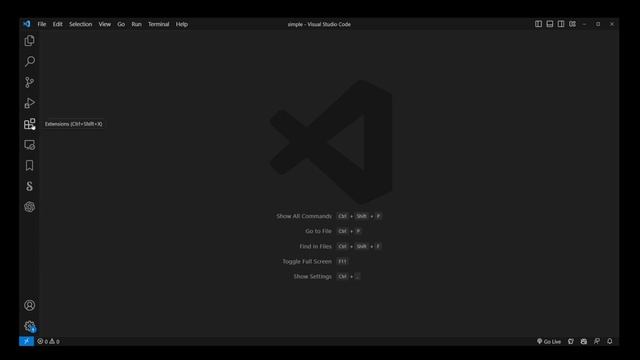This screenshot has height=360, width=640.
Task: Start Go Live server in status bar
Action: [549, 341]
